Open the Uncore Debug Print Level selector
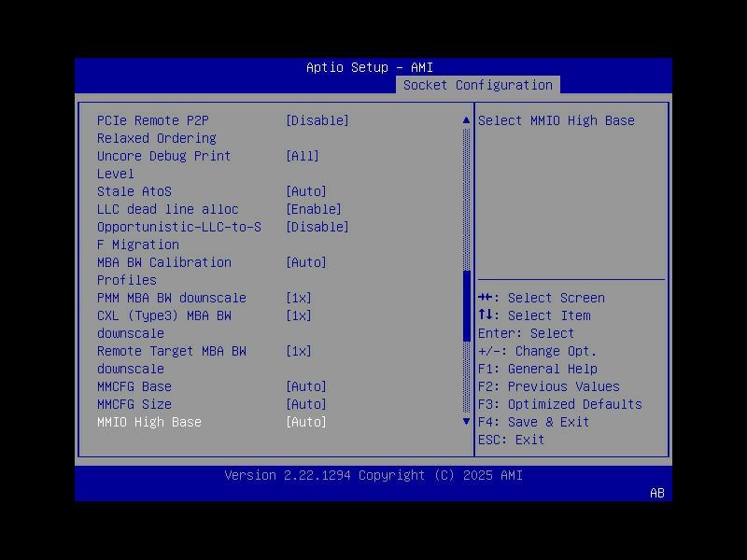 (x=308, y=156)
